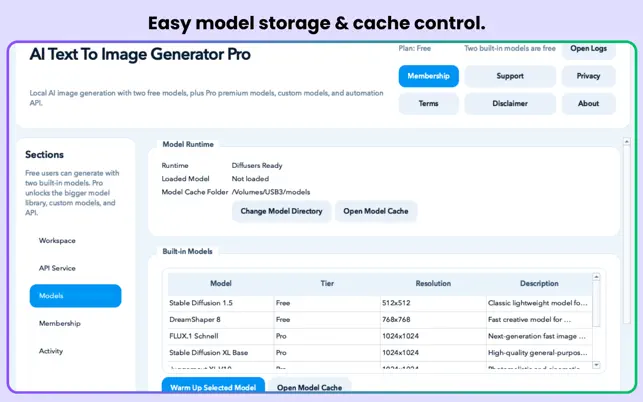Click the Description column header
The width and height of the screenshot is (643, 402).
coord(539,283)
